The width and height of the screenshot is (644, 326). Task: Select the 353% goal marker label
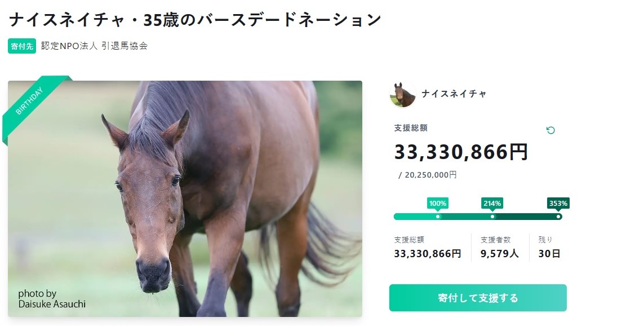pyautogui.click(x=558, y=203)
